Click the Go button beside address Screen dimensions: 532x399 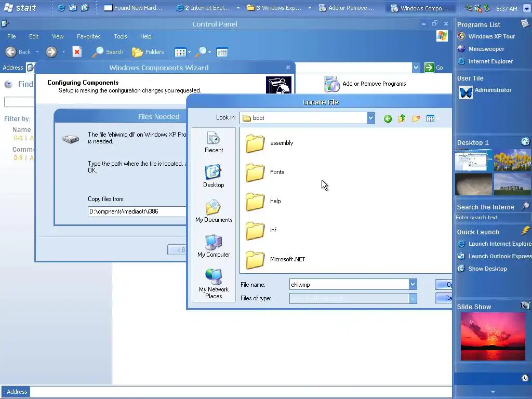[x=434, y=68]
